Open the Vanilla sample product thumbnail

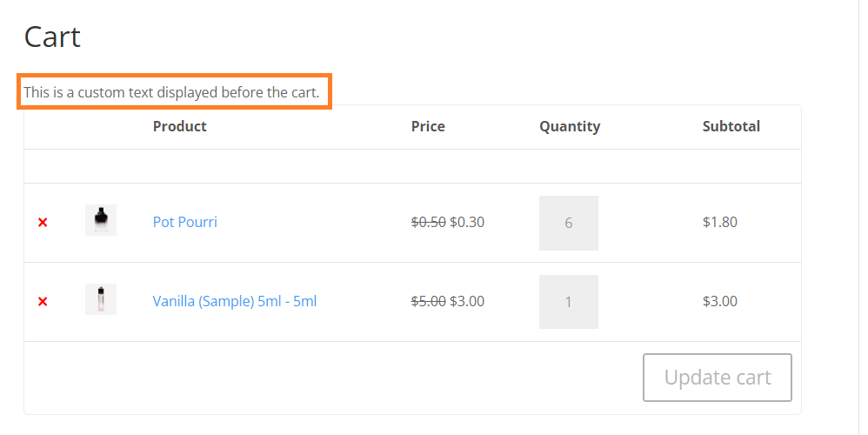tap(101, 299)
